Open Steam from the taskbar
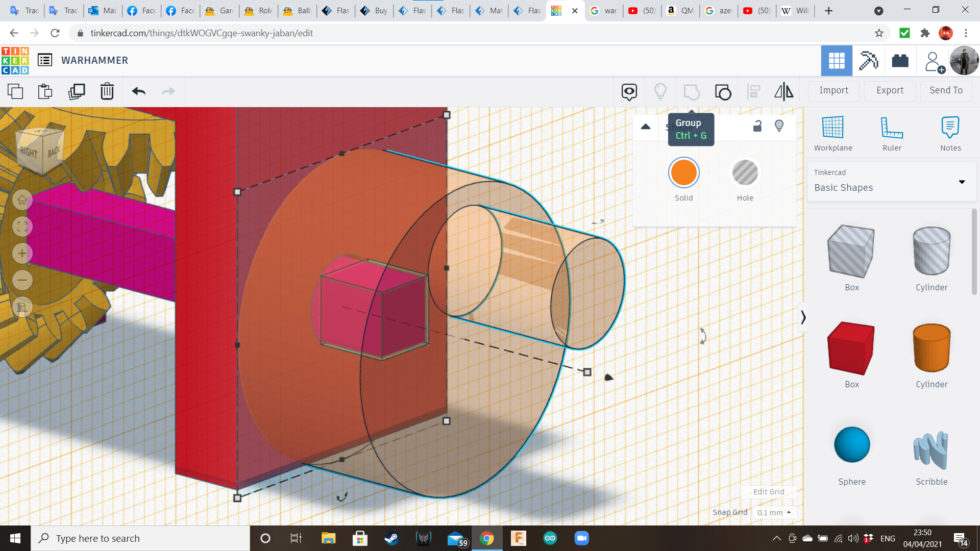The height and width of the screenshot is (551, 980). (x=391, y=538)
